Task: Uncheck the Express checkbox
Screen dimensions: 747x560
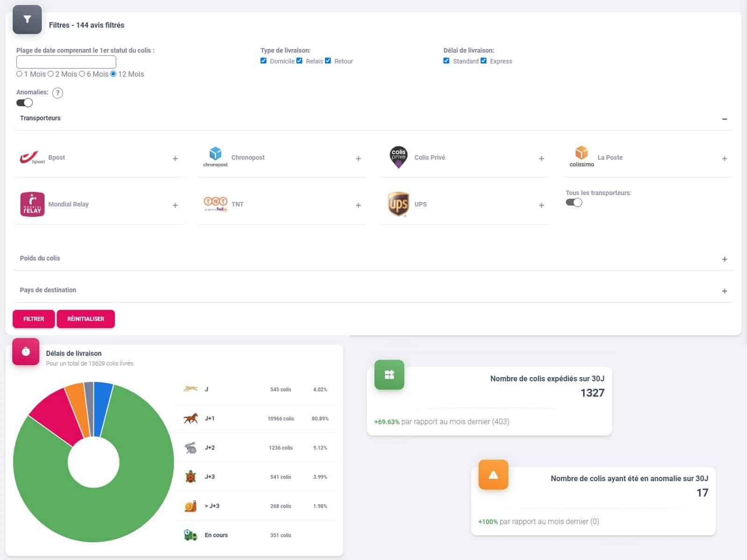Action: [483, 61]
